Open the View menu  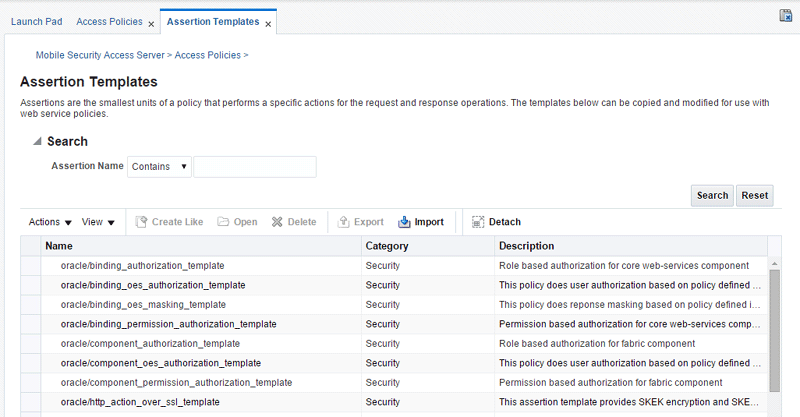click(98, 222)
